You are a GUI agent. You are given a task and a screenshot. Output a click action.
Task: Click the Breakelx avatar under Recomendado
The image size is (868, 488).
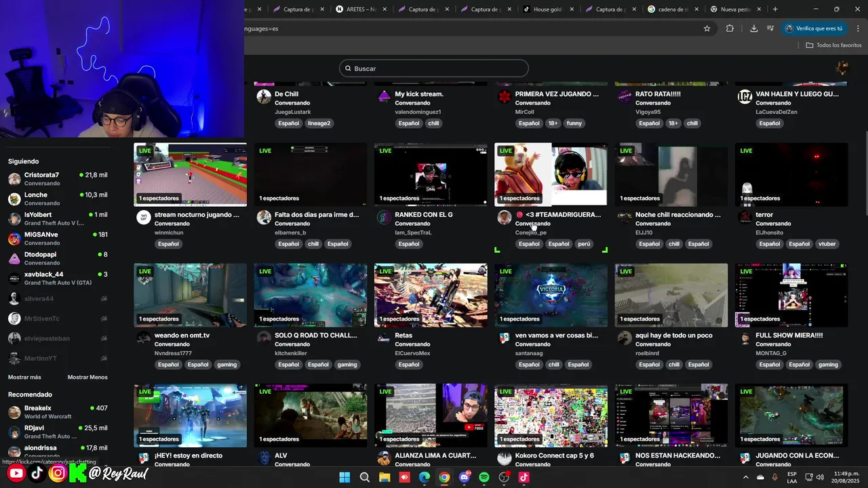[14, 412]
